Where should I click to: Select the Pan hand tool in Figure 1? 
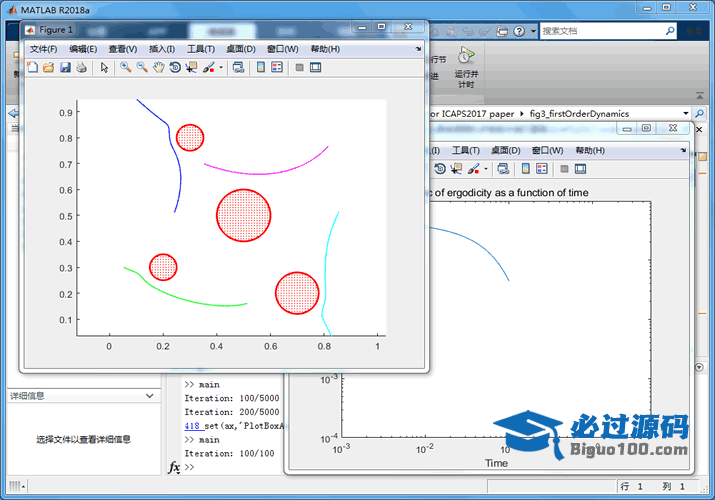click(x=158, y=67)
